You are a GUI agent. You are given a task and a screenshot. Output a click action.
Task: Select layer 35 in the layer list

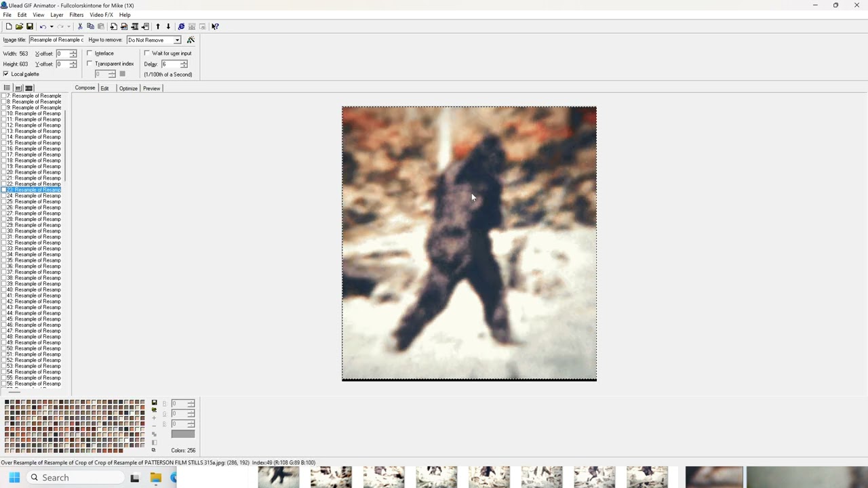coord(34,260)
